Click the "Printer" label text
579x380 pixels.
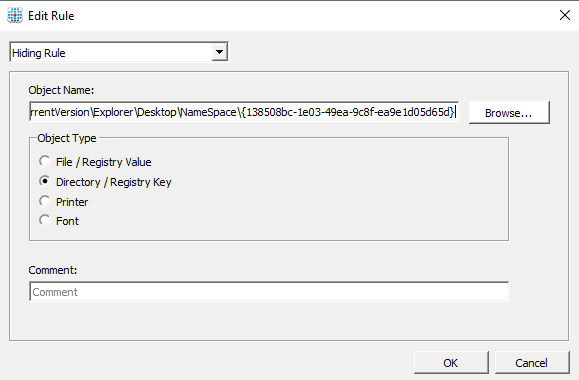tap(72, 202)
